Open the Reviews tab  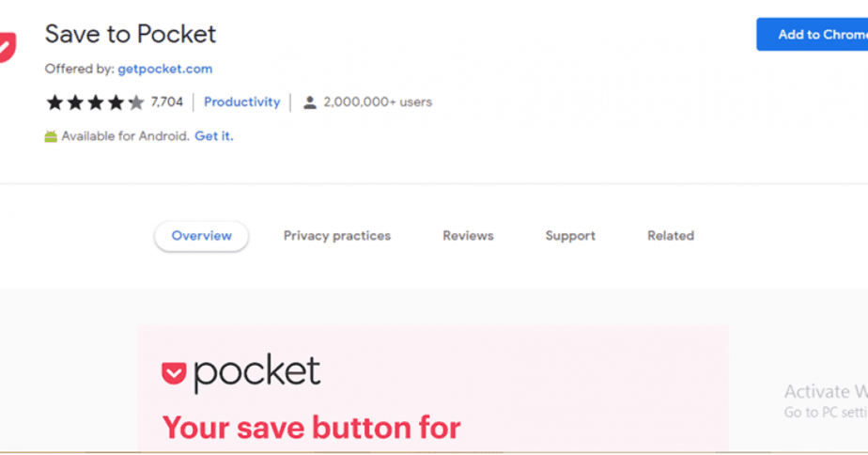tap(468, 236)
